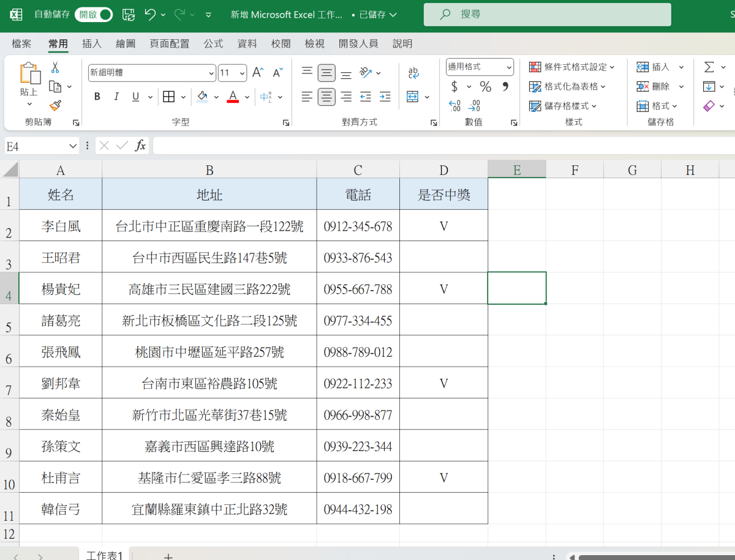Image resolution: width=735 pixels, height=560 pixels.
Task: Click the Wrap Text icon
Action: point(413,73)
